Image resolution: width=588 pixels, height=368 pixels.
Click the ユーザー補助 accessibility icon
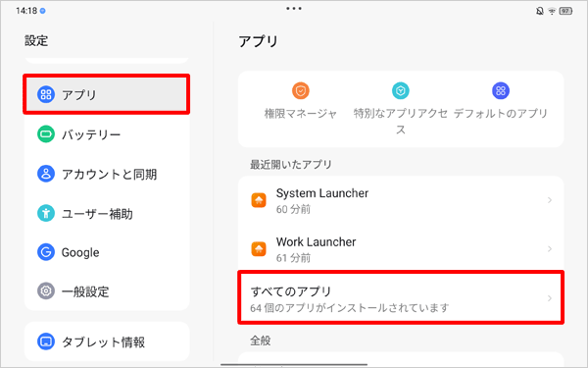pos(46,214)
